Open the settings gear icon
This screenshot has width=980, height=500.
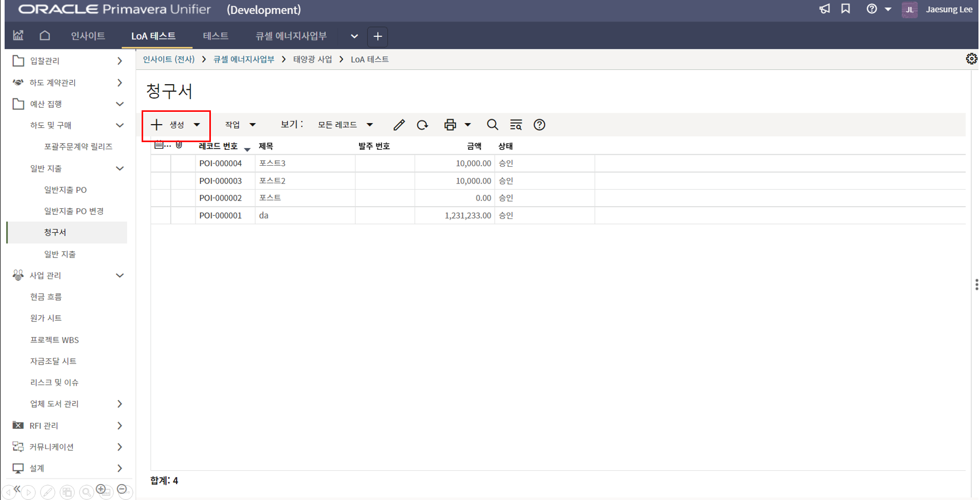(x=971, y=59)
